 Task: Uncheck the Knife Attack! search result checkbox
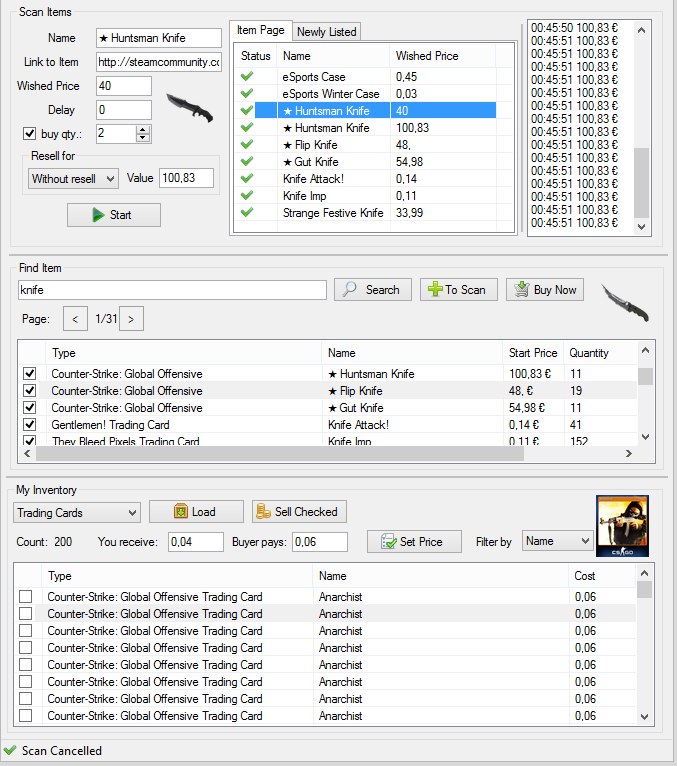pyautogui.click(x=30, y=425)
